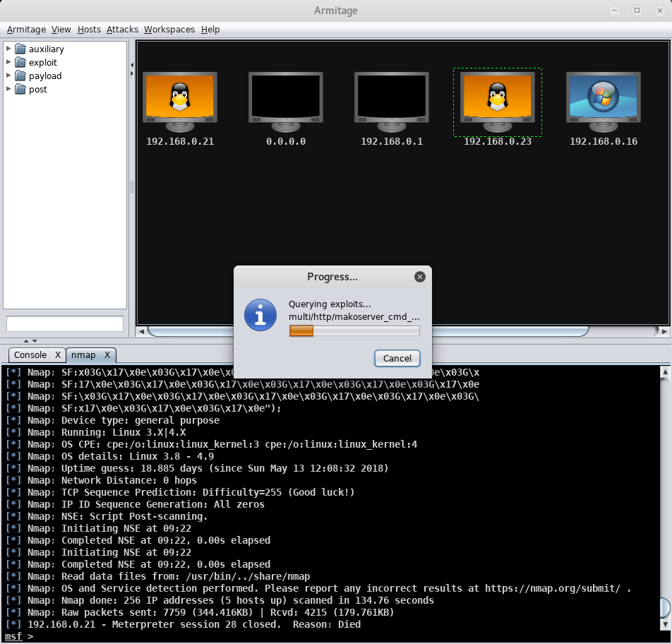Click 'multi/http/makoserver_cmd_...' text in dialog
The height and width of the screenshot is (644, 672).
click(354, 317)
